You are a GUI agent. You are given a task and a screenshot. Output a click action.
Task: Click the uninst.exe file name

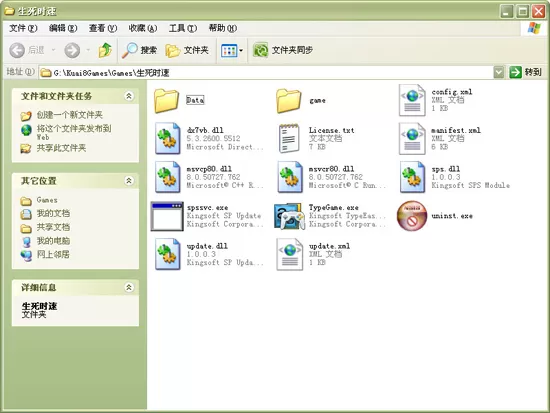[452, 216]
